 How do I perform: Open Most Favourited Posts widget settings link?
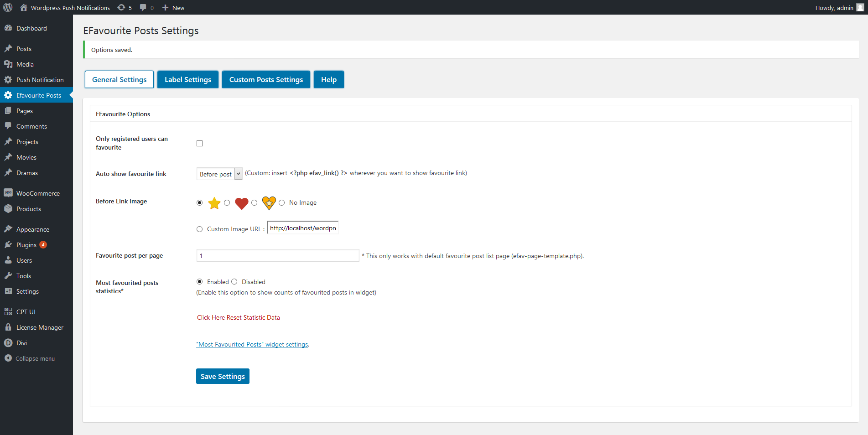252,344
